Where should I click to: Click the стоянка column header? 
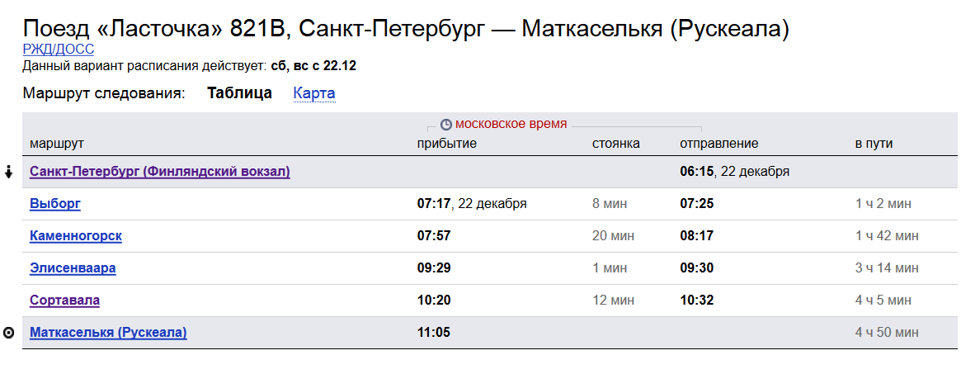pos(616,144)
